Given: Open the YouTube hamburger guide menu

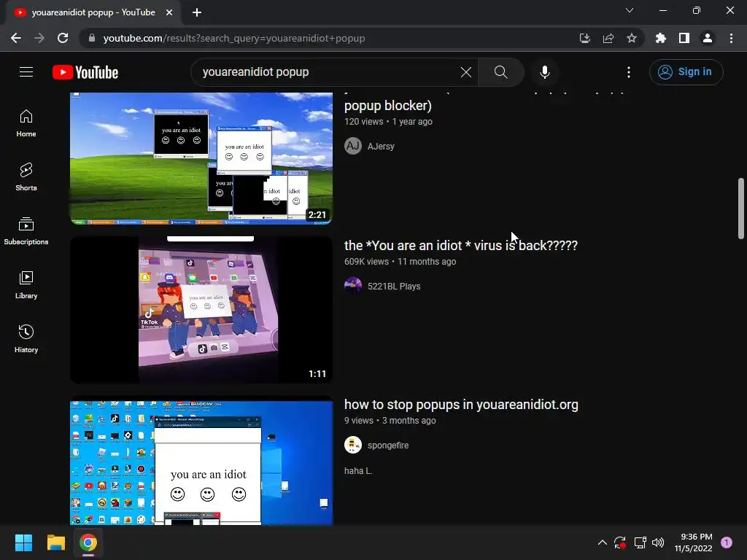Looking at the screenshot, I should point(26,72).
